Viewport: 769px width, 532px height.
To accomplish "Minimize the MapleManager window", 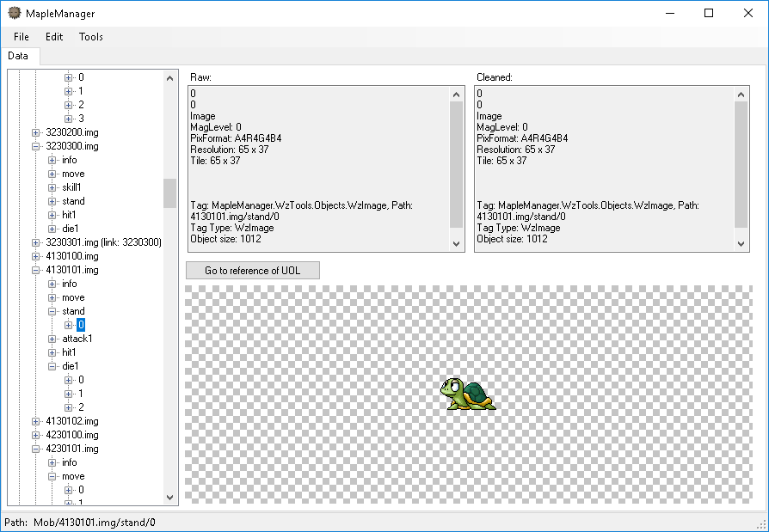I will point(670,13).
